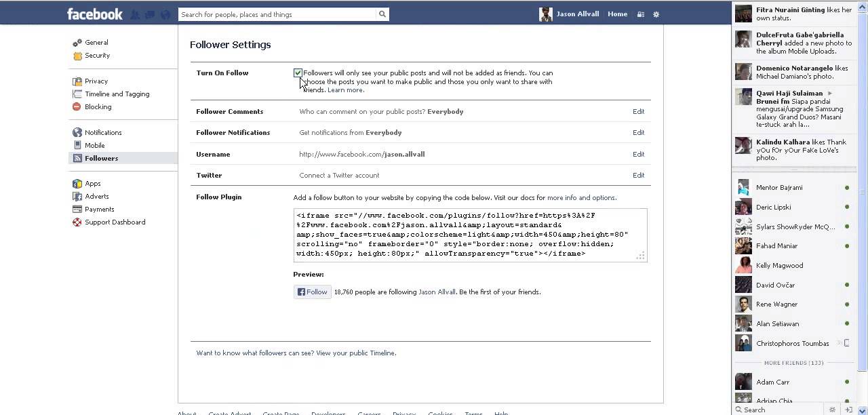
Task: Open chat options gear icon
Action: tap(833, 410)
